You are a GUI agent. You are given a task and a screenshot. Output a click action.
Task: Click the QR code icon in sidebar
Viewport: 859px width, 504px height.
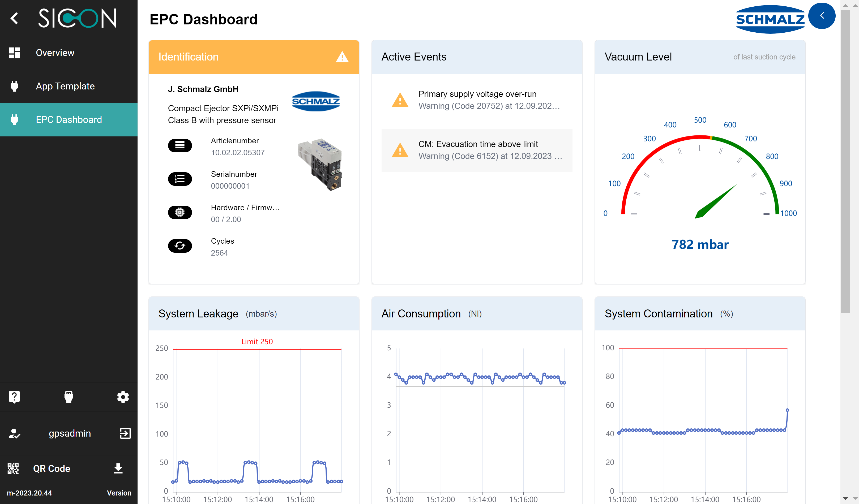(13, 468)
